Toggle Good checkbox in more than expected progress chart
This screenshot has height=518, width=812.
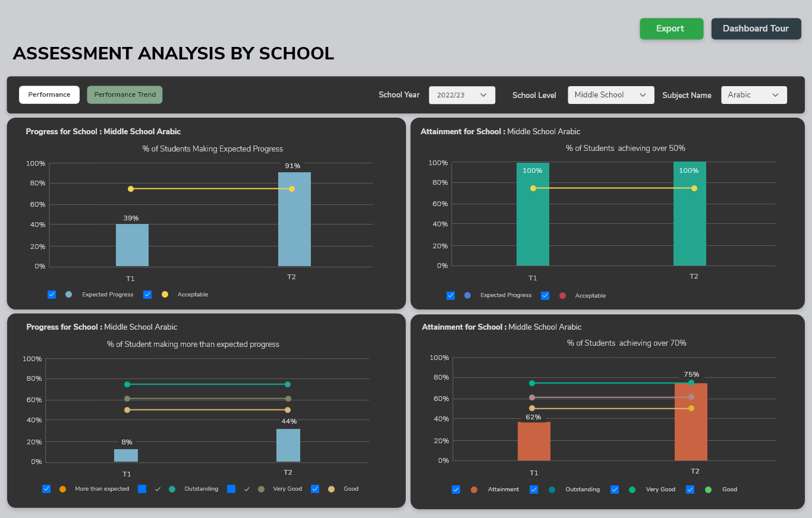tap(315, 489)
